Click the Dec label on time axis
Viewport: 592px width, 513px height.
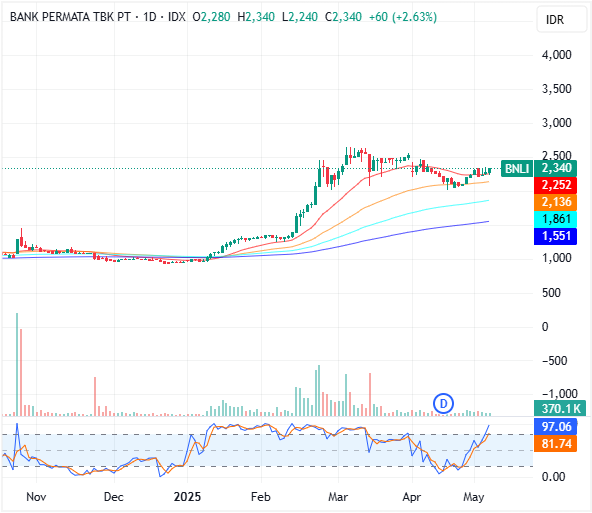click(x=114, y=497)
